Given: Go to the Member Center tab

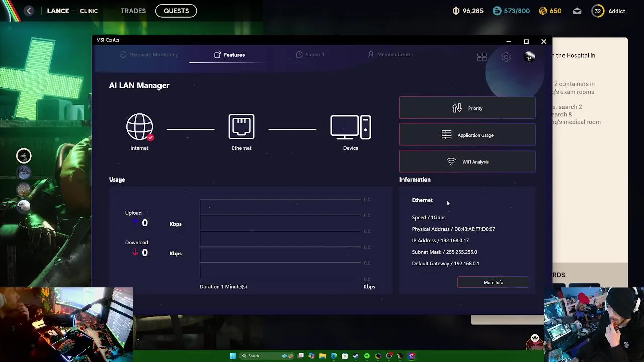Looking at the screenshot, I should 390,54.
